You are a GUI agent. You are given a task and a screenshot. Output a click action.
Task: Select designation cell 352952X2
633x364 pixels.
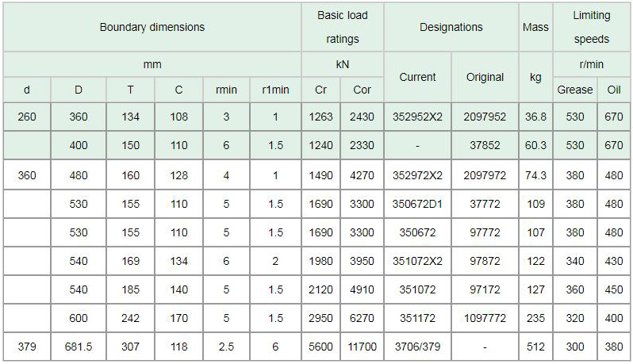click(x=417, y=117)
